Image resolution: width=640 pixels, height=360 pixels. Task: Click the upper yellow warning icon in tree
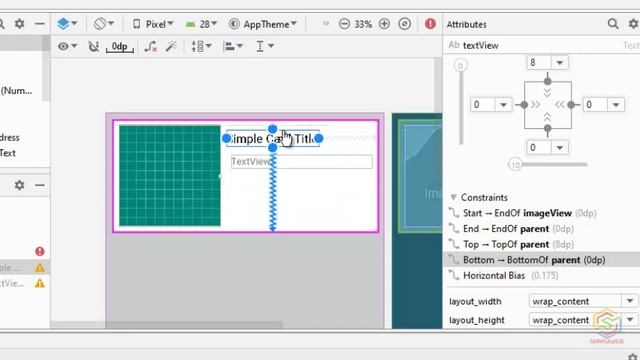40,268
